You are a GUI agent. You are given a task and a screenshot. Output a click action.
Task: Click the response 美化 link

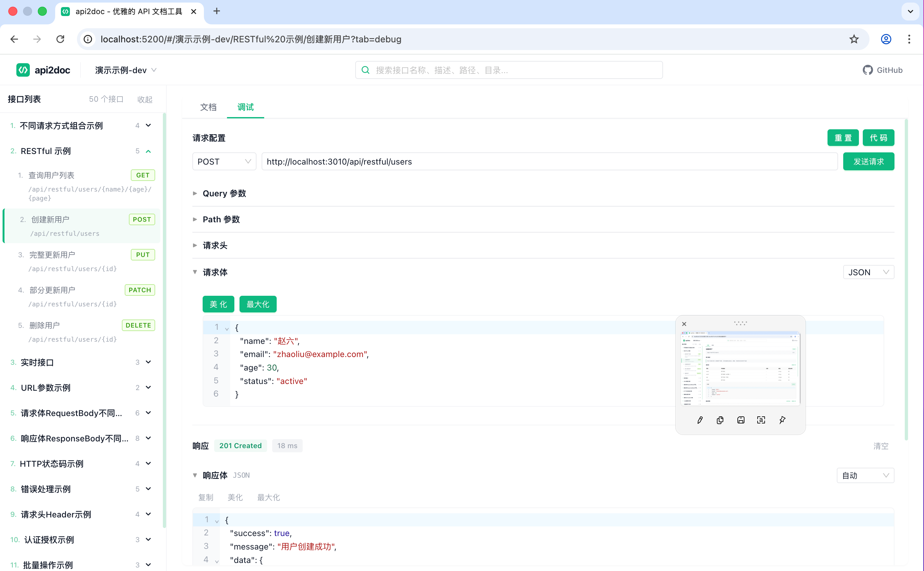point(235,497)
